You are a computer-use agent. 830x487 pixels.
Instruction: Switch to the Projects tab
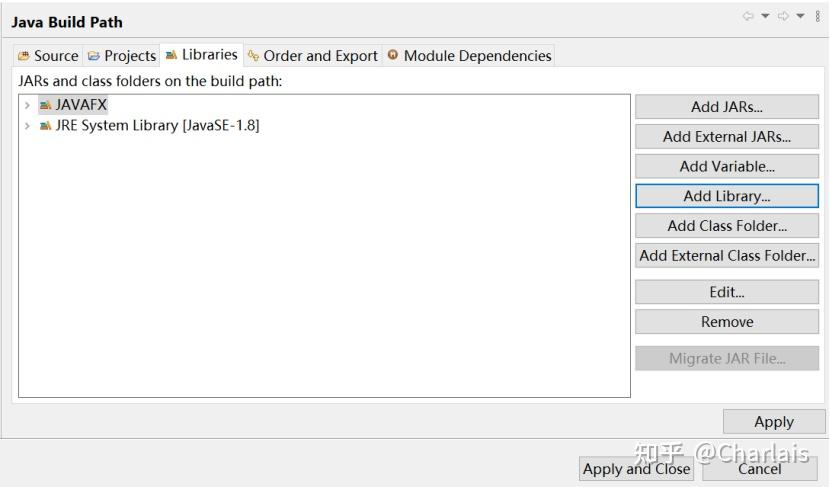[x=122, y=56]
